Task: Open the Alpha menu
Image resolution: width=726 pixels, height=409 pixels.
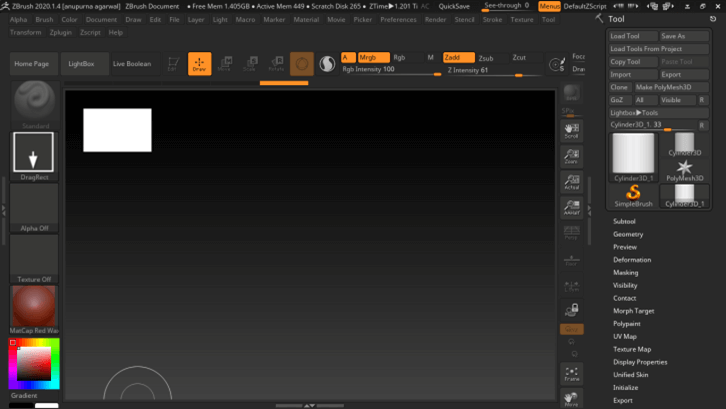Action: 19,19
